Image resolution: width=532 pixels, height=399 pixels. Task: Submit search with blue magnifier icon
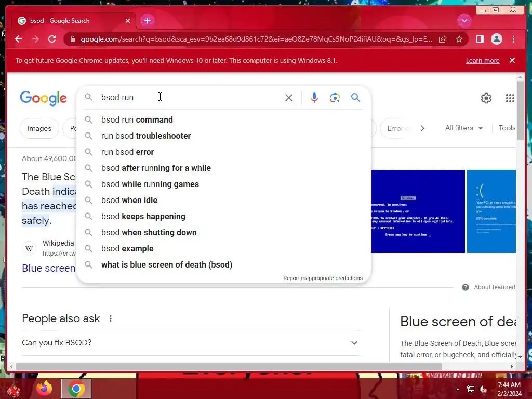[355, 97]
